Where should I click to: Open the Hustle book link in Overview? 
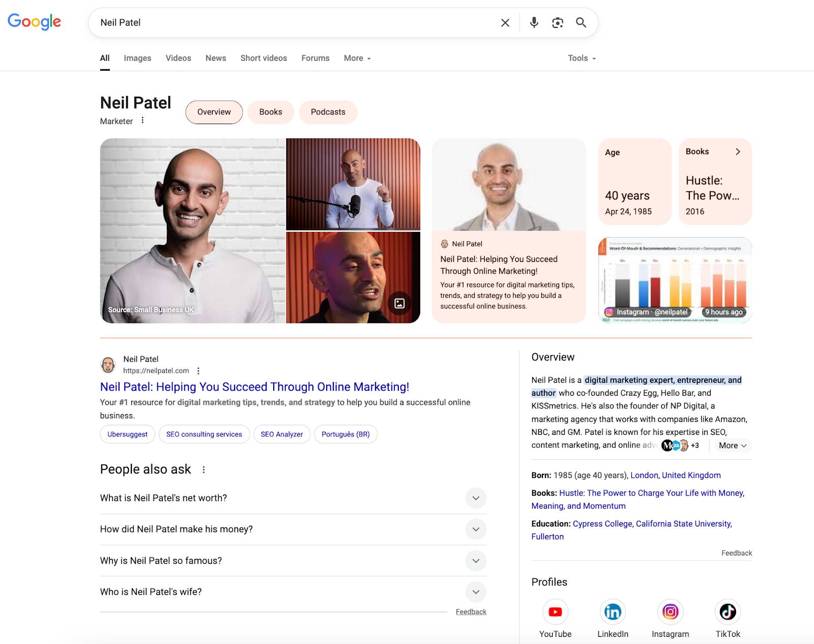click(x=638, y=500)
